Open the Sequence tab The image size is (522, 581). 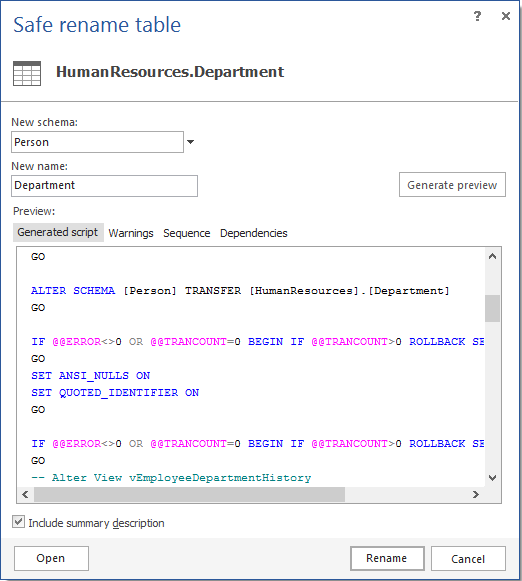coord(187,233)
